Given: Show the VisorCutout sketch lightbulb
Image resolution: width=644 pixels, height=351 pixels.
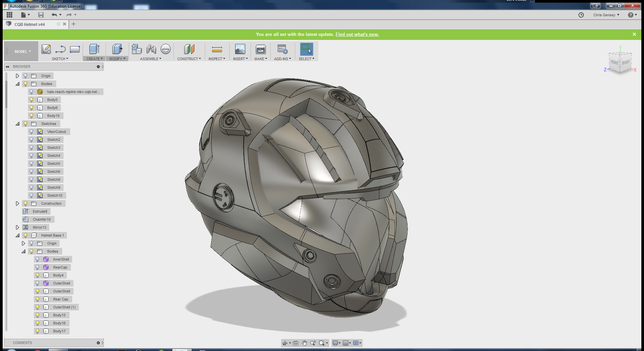Looking at the screenshot, I should (32, 132).
